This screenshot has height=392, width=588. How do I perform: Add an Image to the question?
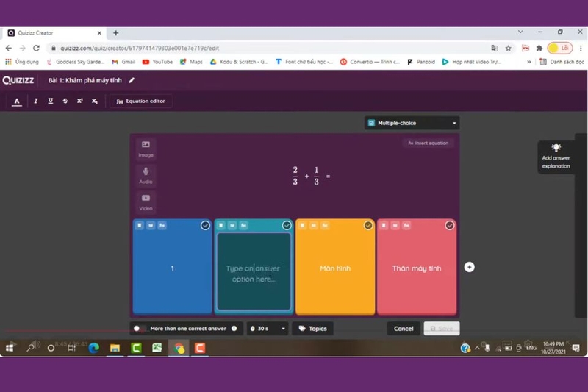coord(146,149)
